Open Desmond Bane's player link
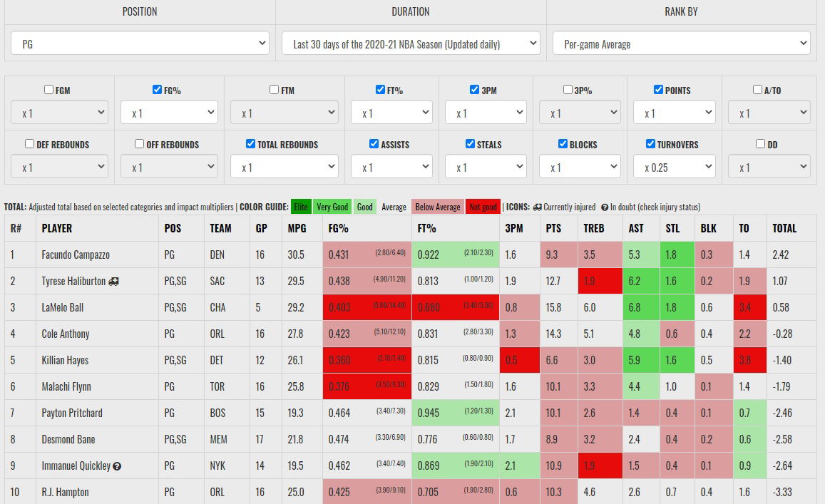Screen dimensions: 825x504 click(68, 439)
